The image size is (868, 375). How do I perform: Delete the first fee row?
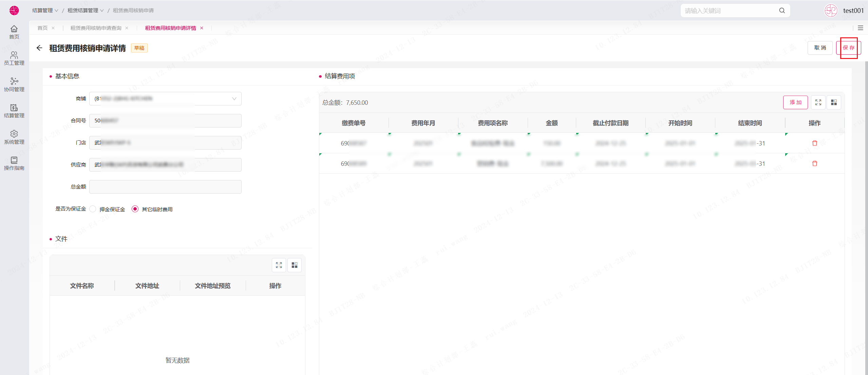(x=814, y=143)
